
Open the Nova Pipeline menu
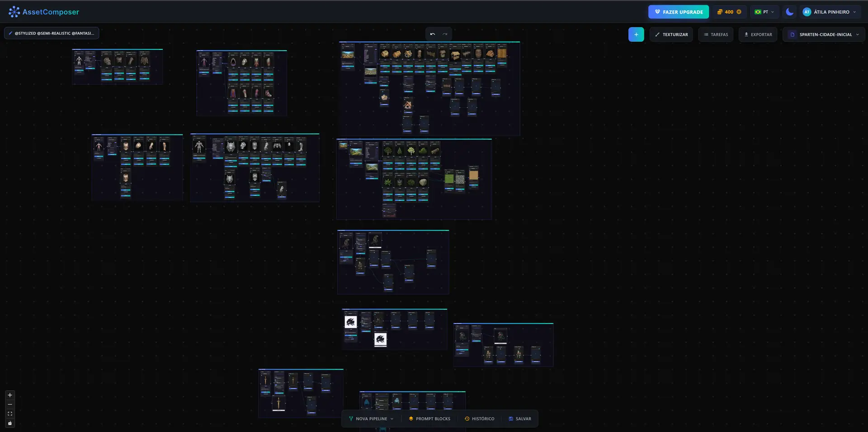pos(371,419)
